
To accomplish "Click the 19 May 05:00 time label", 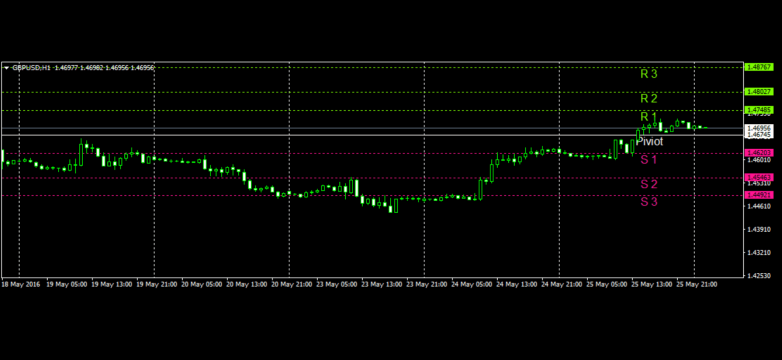I will pos(67,284).
